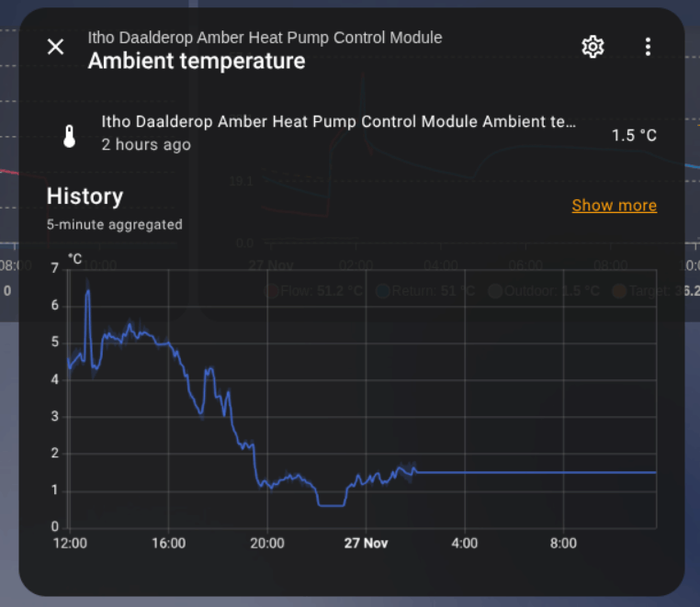Toggle the Outdoor series in background legend

544,291
